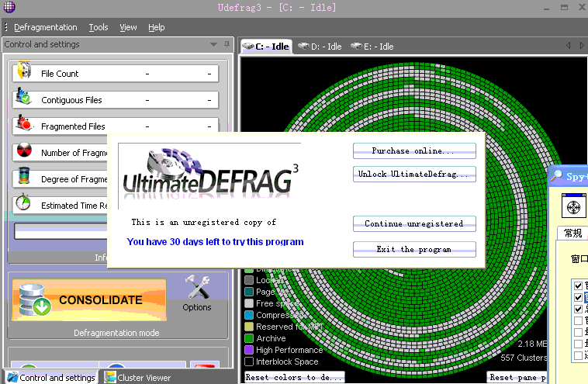Switch to the Cluster Viewer bottom tab
This screenshot has height=384, width=588.
tap(137, 377)
